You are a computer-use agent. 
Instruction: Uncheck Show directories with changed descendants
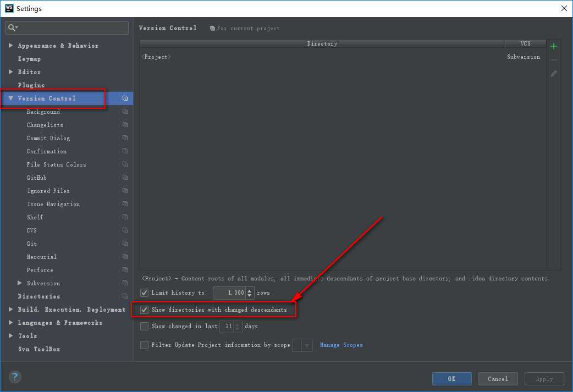tap(144, 310)
